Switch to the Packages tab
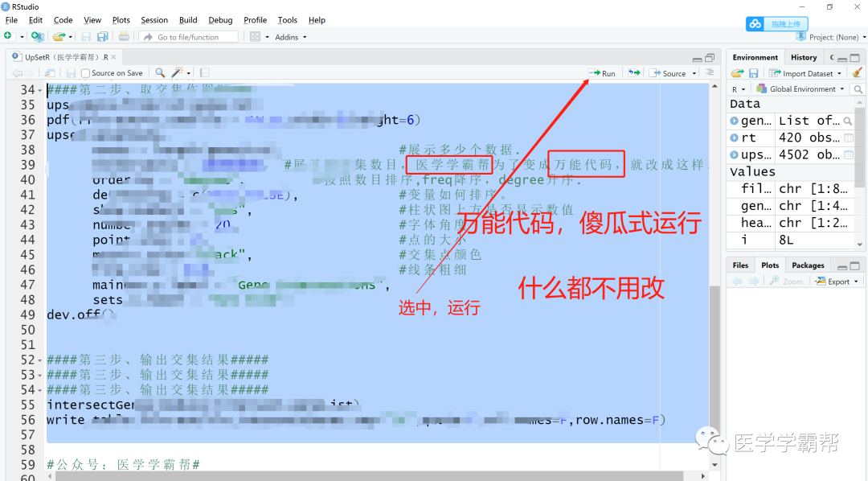The height and width of the screenshot is (481, 868). [x=808, y=265]
